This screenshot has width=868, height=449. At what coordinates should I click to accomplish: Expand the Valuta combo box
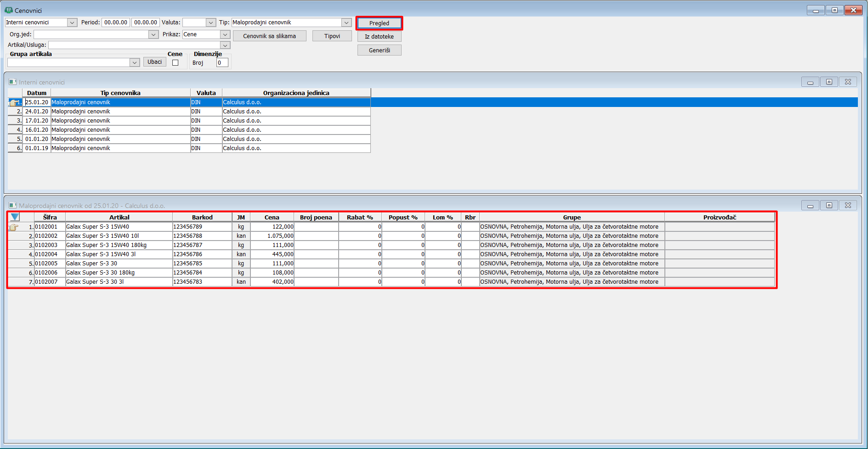[x=211, y=22]
